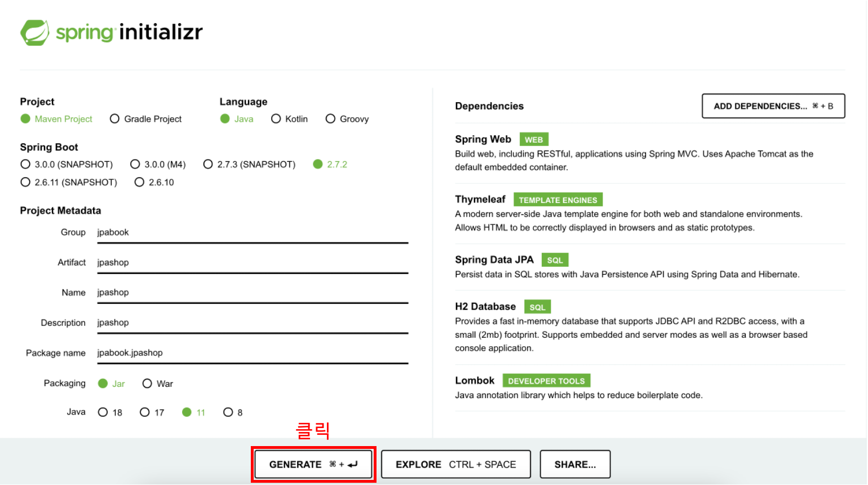Click the Spring Web dependency title
This screenshot has width=868, height=485.
[x=483, y=139]
